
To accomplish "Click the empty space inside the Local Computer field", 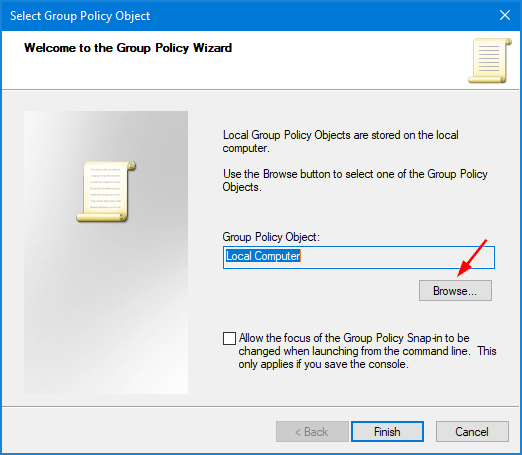I will (397, 257).
